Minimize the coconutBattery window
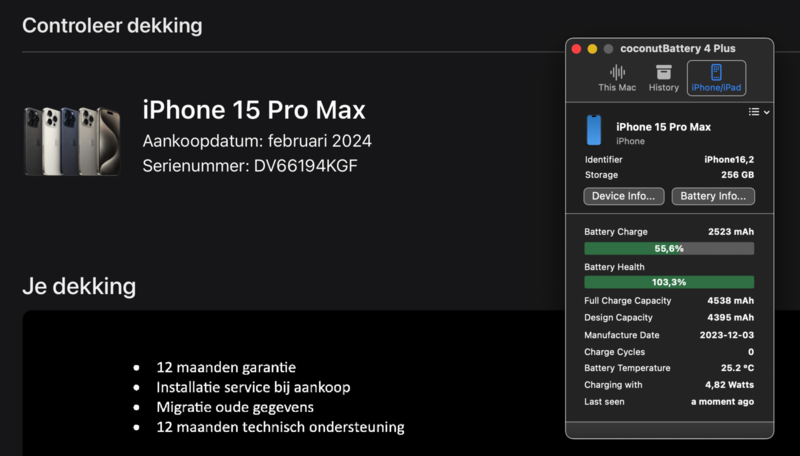The image size is (800, 456). click(x=592, y=49)
